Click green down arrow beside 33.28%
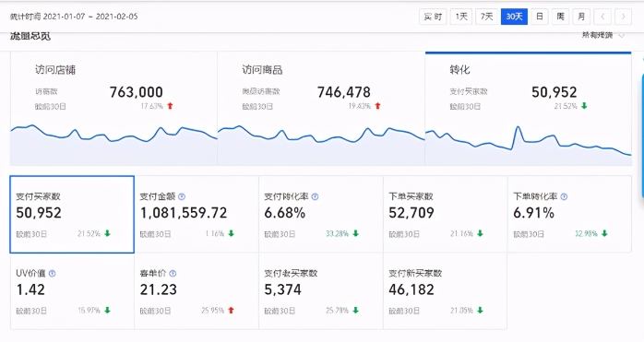This screenshot has height=342, width=644. point(356,233)
